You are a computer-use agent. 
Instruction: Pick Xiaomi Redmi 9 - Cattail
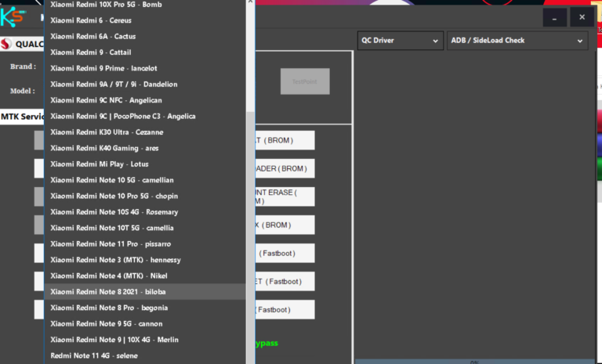[145, 52]
